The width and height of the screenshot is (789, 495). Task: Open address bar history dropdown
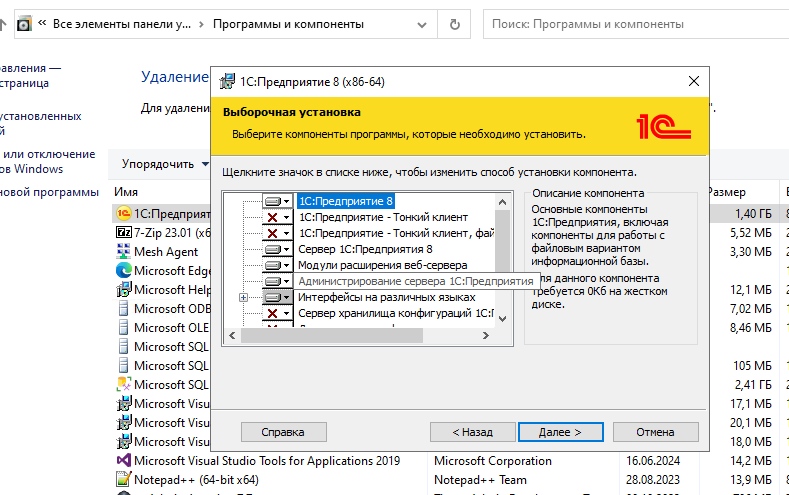pyautogui.click(x=422, y=25)
